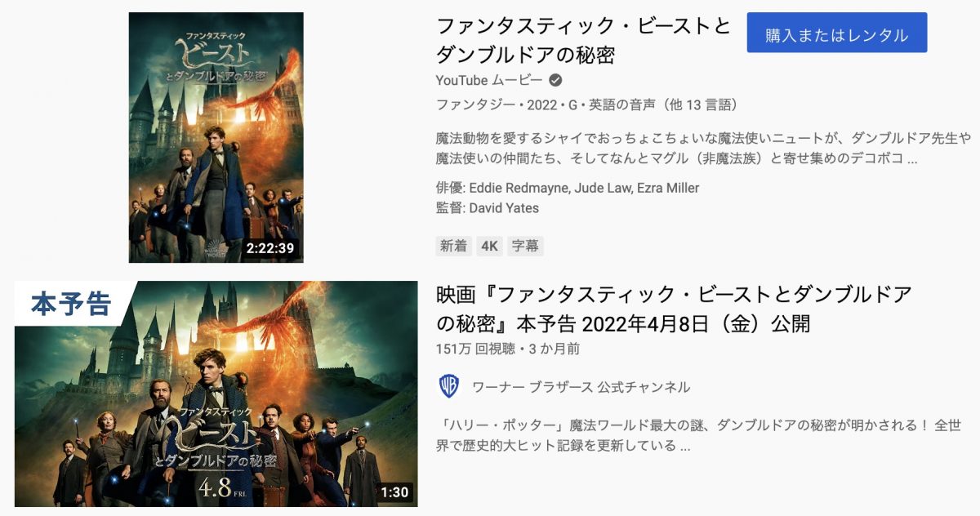
Task: Click the Warner Bros channel logo icon
Action: tap(449, 386)
